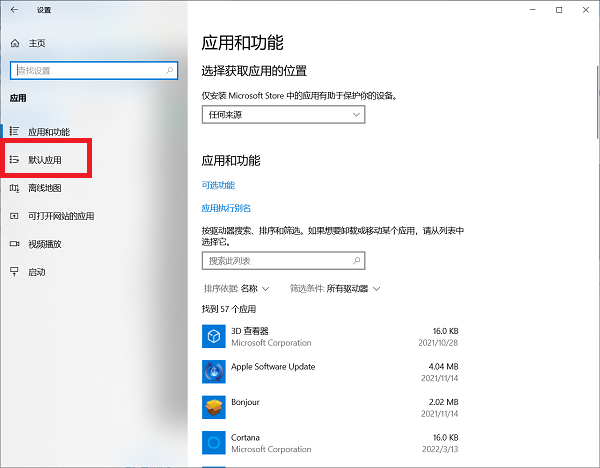Click the 默认应用 sidebar icon
This screenshot has width=600, height=468.
(x=14, y=159)
